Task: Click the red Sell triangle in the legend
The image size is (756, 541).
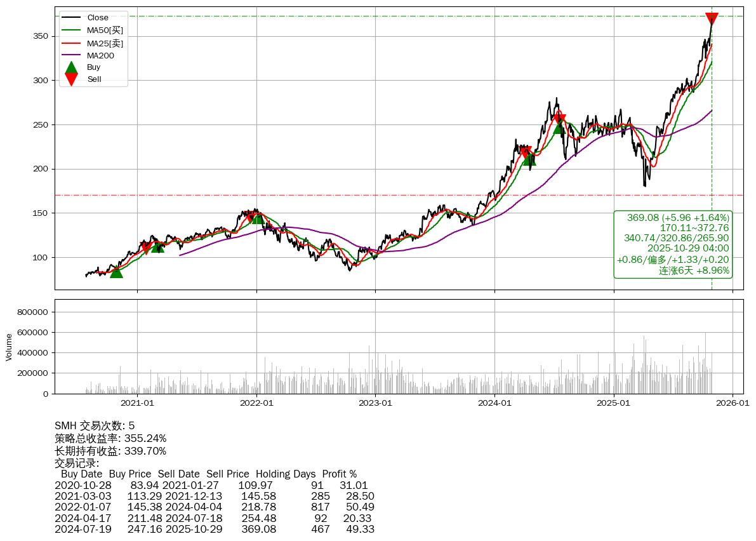Action: click(72, 79)
